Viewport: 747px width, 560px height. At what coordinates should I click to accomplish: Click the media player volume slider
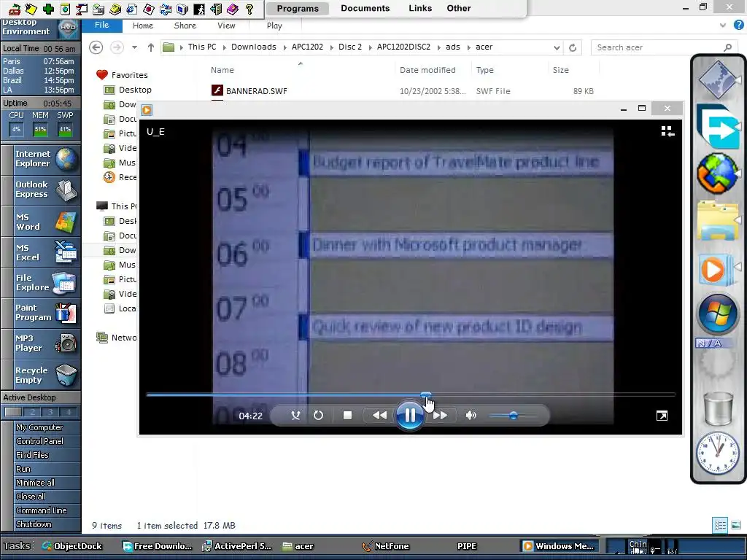(x=513, y=416)
